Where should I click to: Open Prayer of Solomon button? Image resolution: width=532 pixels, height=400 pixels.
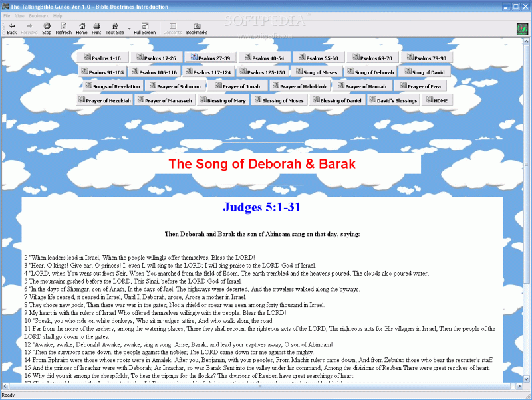coord(175,86)
